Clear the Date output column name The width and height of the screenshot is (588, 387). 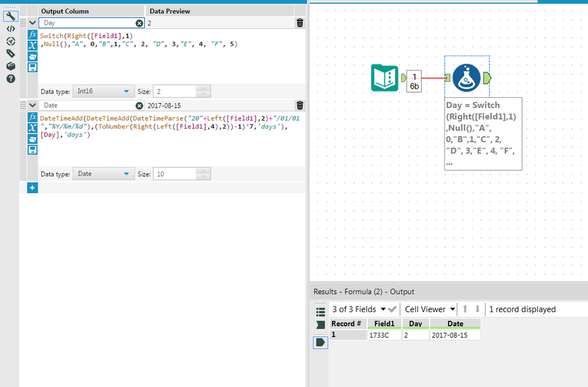pyautogui.click(x=139, y=106)
